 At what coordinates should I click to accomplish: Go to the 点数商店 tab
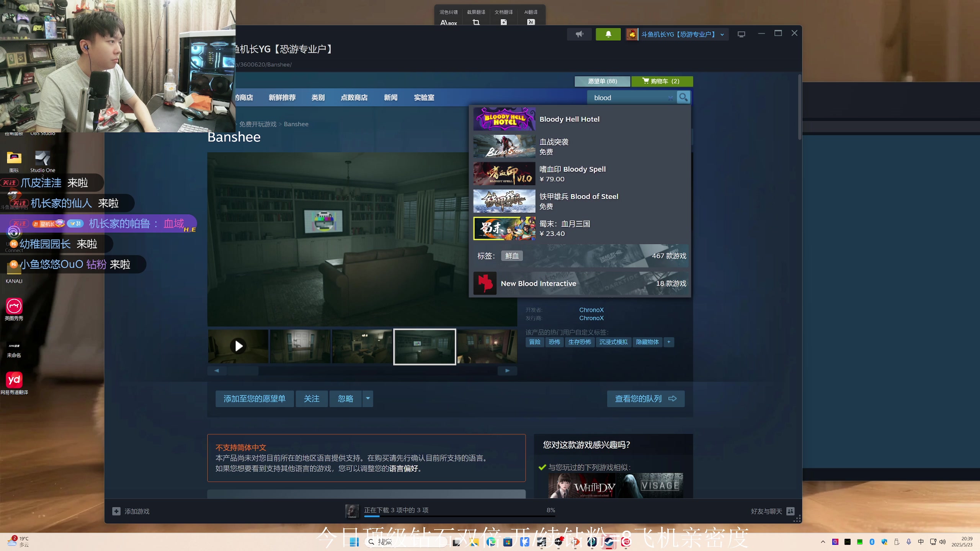[x=354, y=98]
